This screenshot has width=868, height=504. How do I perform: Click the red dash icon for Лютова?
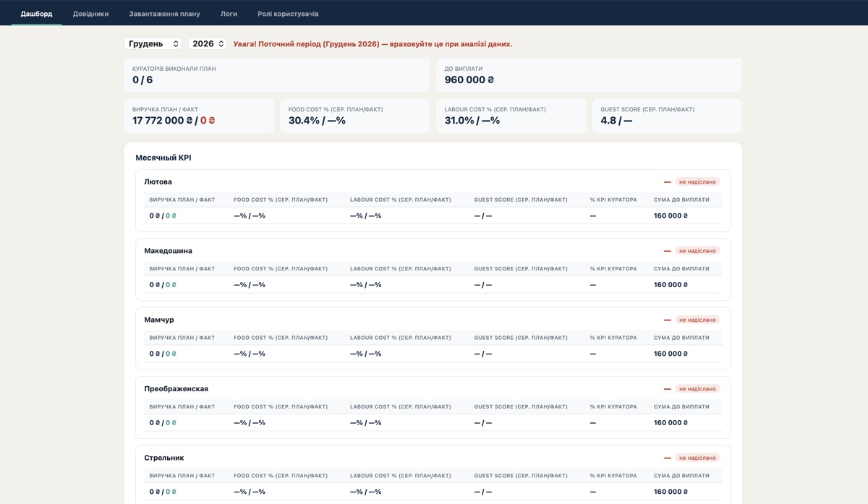tap(668, 182)
